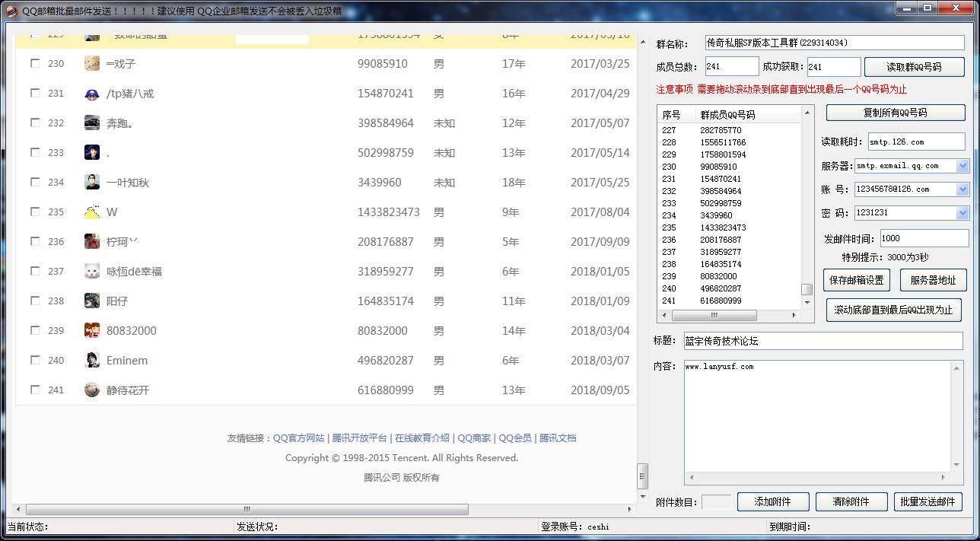
Task: Check the box for row 235
Action: click(x=35, y=212)
